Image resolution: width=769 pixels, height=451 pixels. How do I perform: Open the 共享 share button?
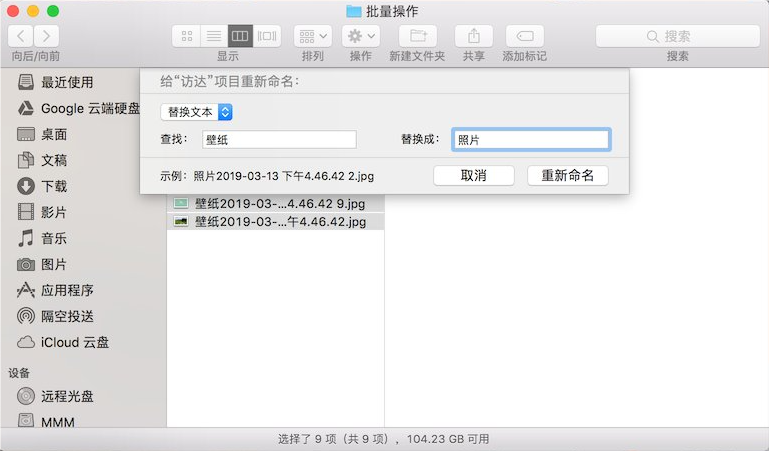pos(474,36)
